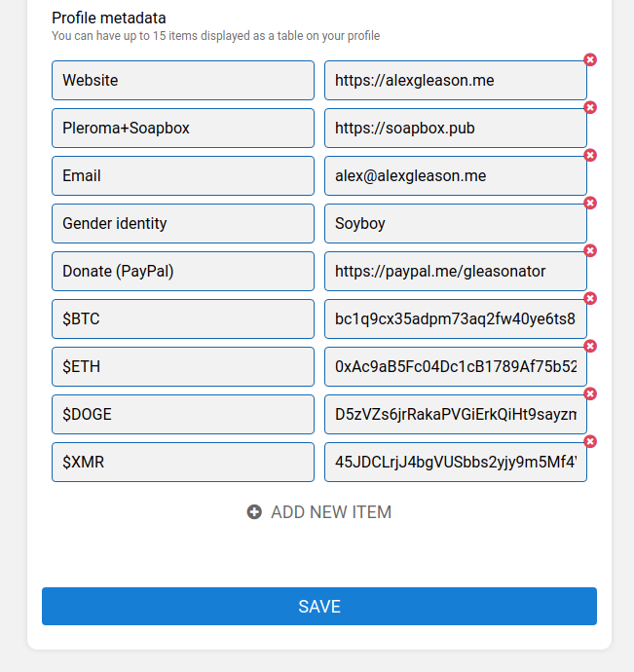Viewport: 634px width, 672px height.
Task: Remove the Website metadata row
Action: [x=590, y=60]
